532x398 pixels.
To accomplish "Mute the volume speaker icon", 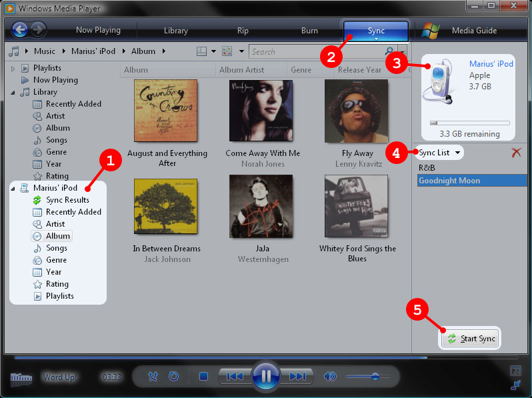I will pos(329,376).
